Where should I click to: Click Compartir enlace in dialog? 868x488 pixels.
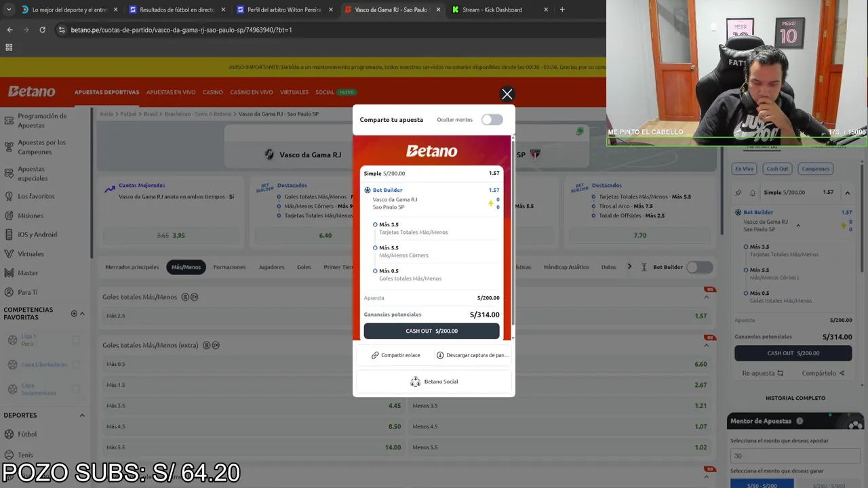click(x=395, y=355)
